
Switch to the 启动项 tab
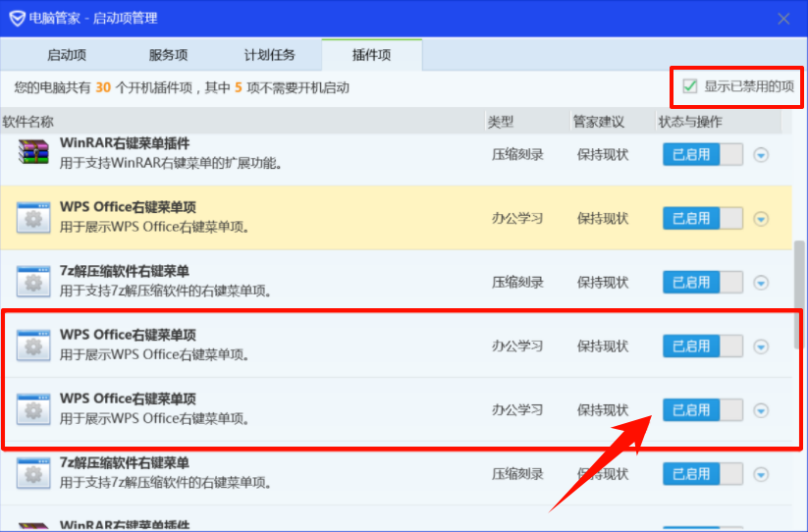coord(67,55)
